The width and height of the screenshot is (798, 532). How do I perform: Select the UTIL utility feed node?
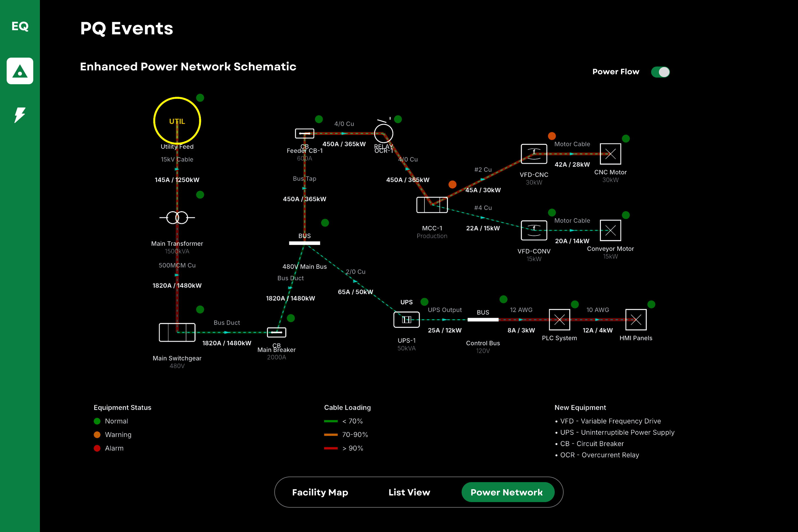[x=177, y=121]
